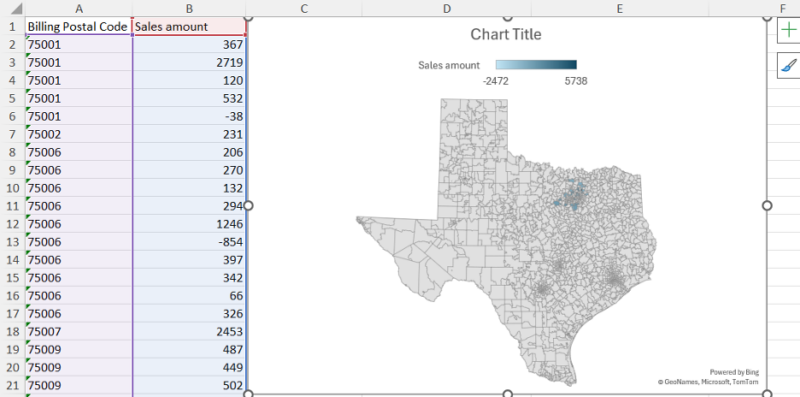Open the Chart Elements plus button
800x397 pixels.
tap(789, 30)
